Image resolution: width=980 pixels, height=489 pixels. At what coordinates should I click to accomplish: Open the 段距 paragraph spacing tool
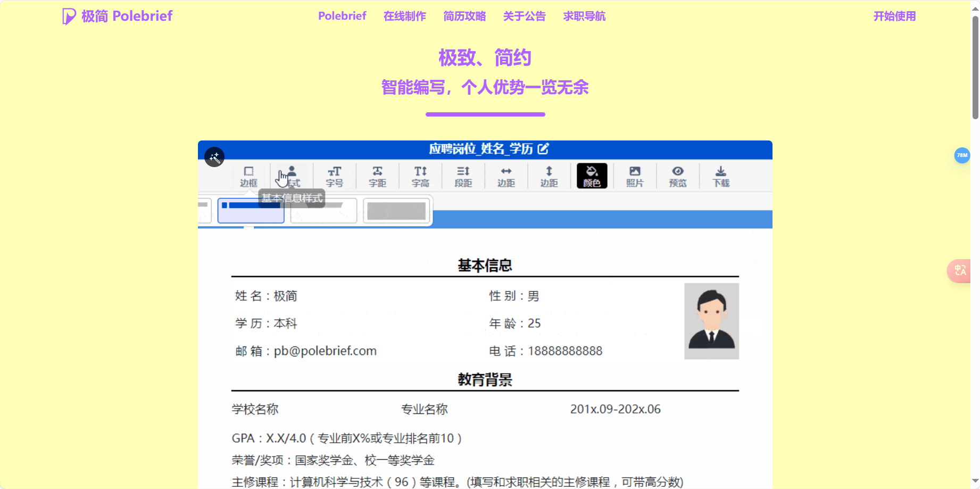[463, 176]
